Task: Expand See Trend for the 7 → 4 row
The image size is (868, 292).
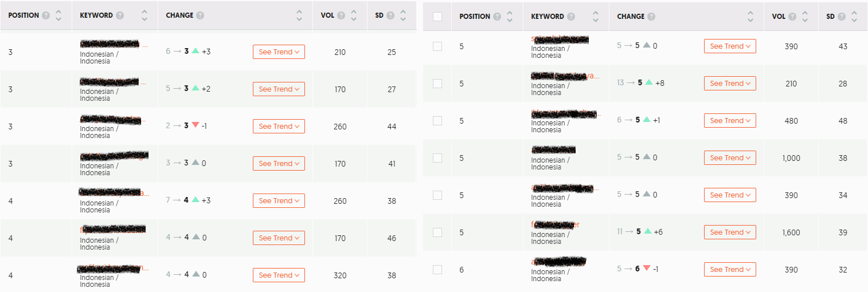Action: (279, 201)
